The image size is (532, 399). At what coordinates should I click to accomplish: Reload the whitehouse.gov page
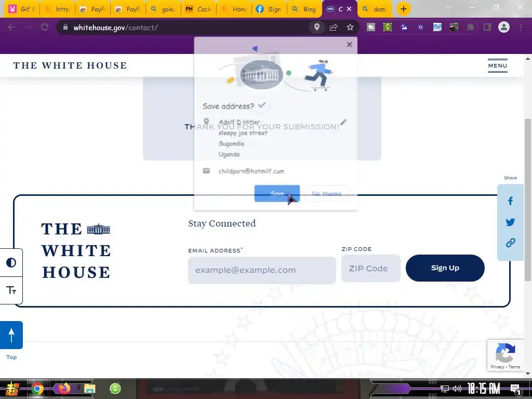pyautogui.click(x=45, y=27)
